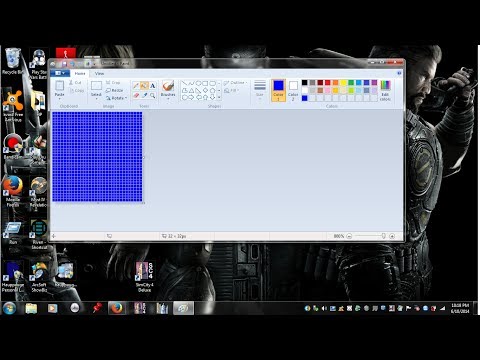Choose the Rectangle shape
The height and width of the screenshot is (360, 480).
coord(205,83)
